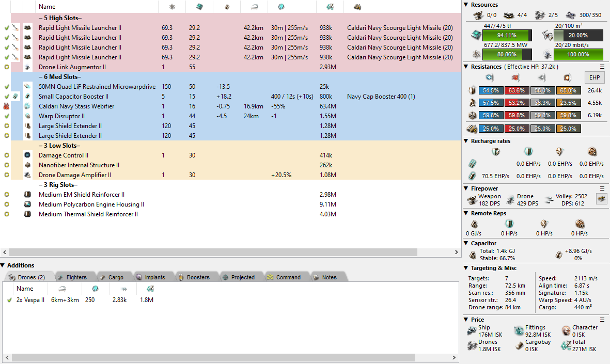Click the ammo column header icon
This screenshot has height=364, width=610.
click(357, 7)
